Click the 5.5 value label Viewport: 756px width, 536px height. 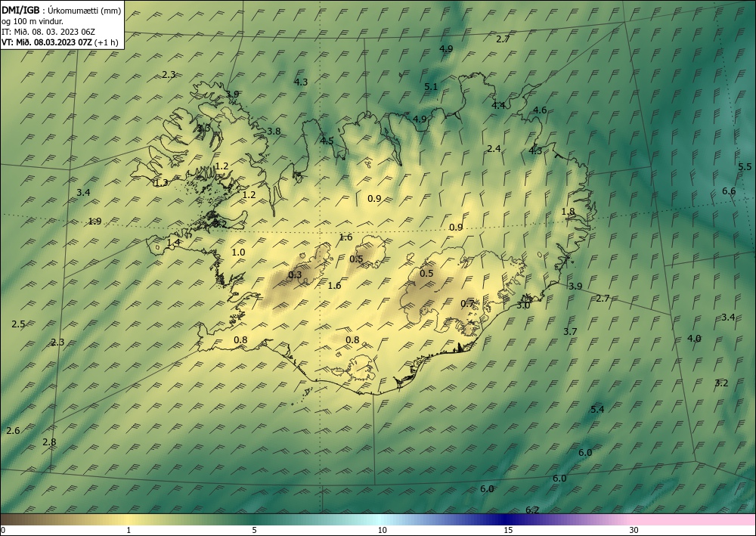pyautogui.click(x=745, y=167)
